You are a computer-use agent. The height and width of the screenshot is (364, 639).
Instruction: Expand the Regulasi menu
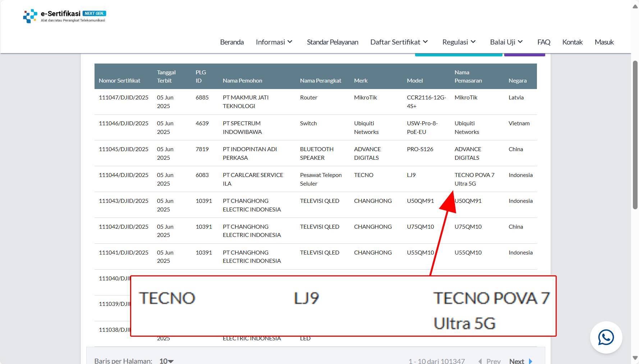[459, 42]
